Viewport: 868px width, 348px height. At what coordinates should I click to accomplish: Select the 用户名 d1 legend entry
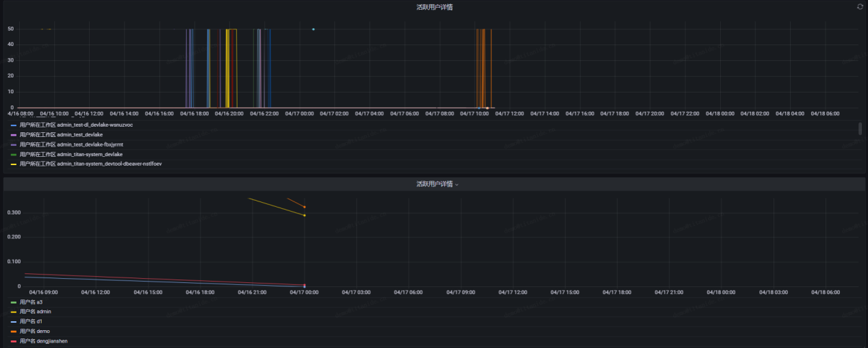click(x=31, y=321)
